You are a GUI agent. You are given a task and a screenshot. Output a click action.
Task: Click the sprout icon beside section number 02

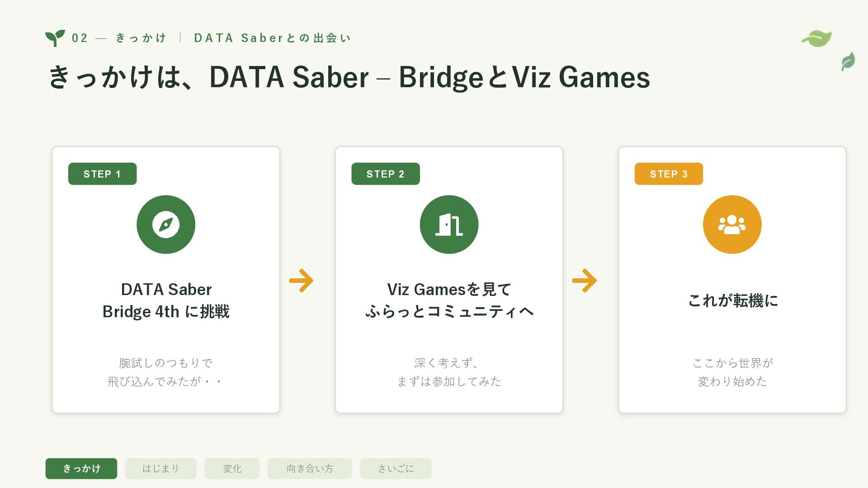[55, 38]
